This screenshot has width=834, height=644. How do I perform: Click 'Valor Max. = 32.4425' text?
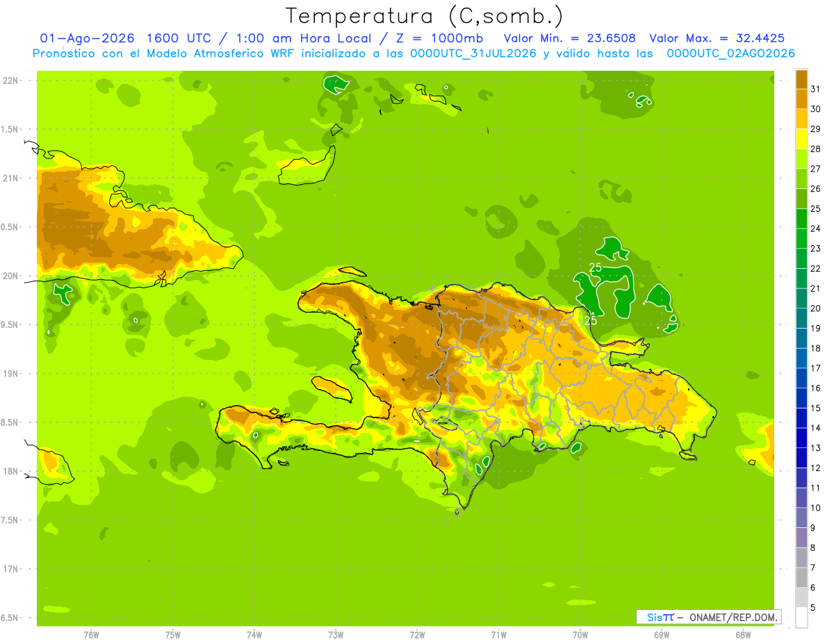point(717,38)
